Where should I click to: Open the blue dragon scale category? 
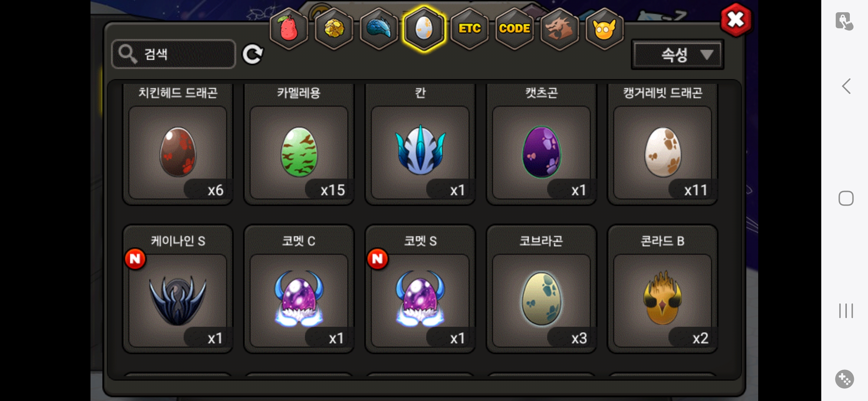[379, 29]
